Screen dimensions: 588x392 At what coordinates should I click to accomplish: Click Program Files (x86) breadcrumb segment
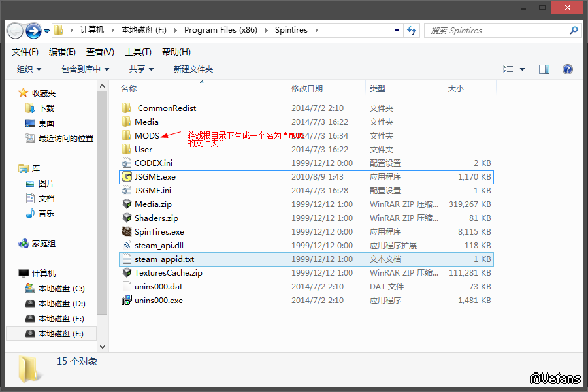221,30
